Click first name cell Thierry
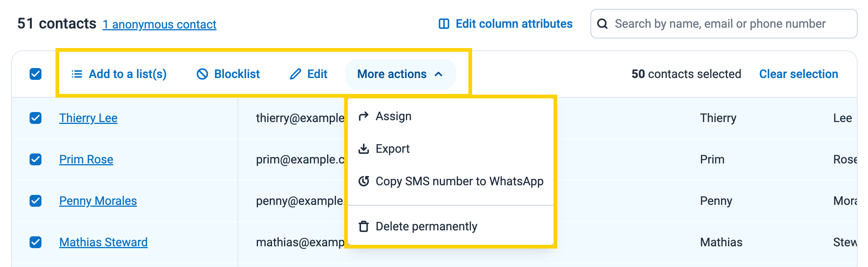This screenshot has width=868, height=267. [x=718, y=118]
